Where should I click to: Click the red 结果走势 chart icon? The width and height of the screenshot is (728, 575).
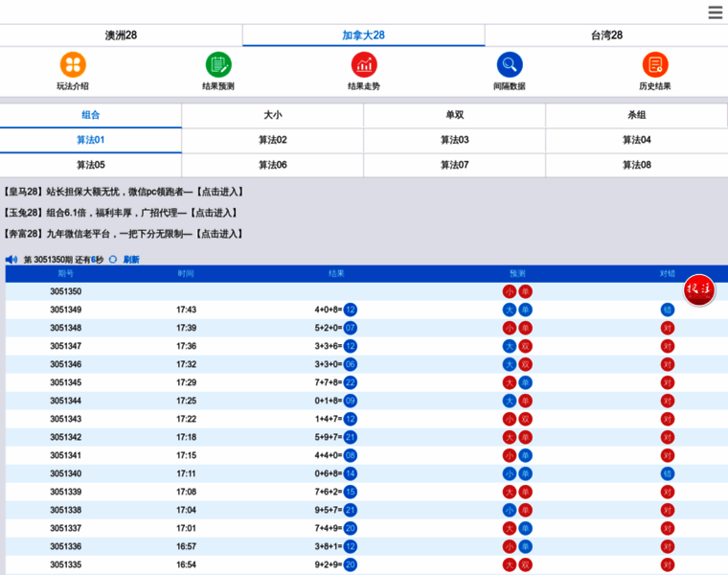click(x=364, y=65)
